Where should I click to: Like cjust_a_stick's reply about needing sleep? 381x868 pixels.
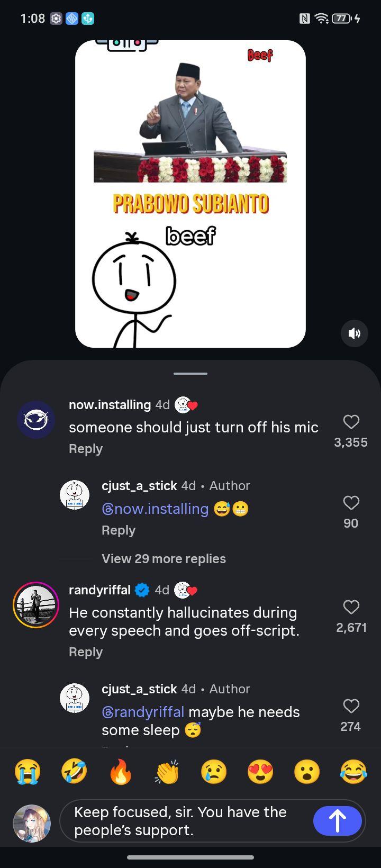point(351,706)
